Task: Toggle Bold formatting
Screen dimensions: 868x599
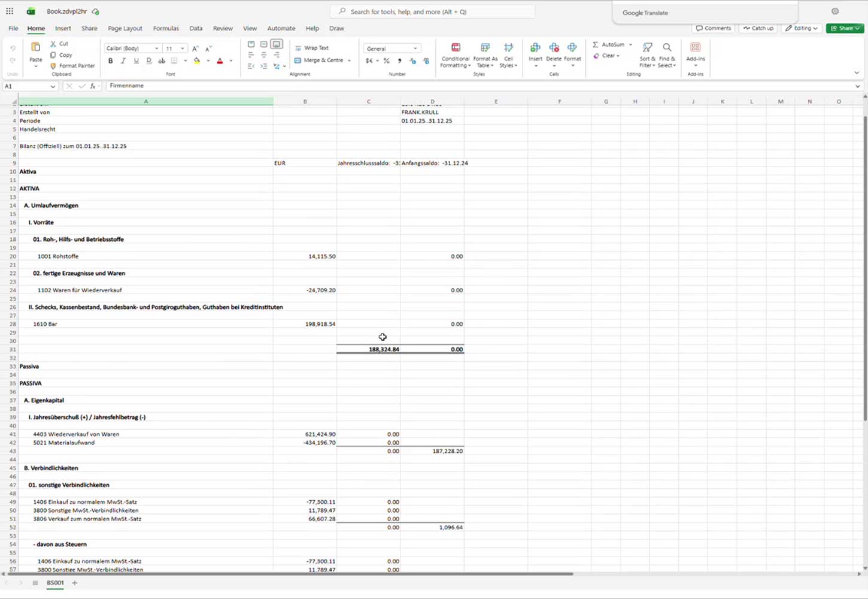Action: click(111, 60)
